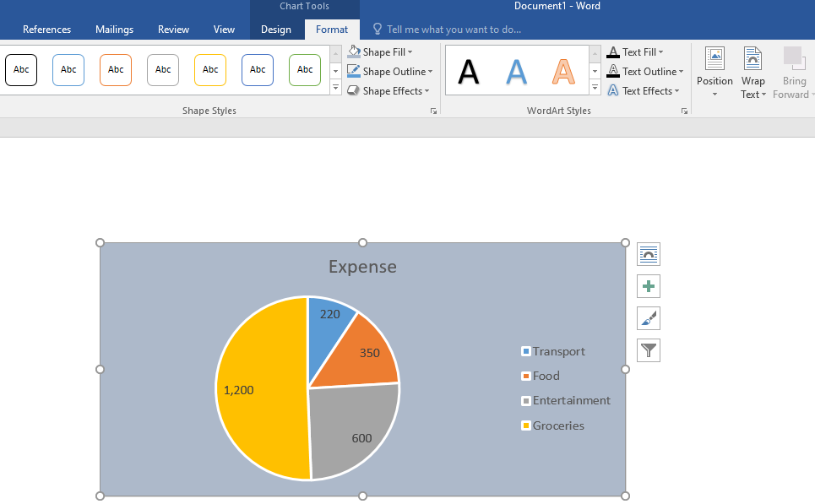Screen dimensions: 815x504
Task: Click the Tell me what you want field
Action: pyautogui.click(x=454, y=30)
